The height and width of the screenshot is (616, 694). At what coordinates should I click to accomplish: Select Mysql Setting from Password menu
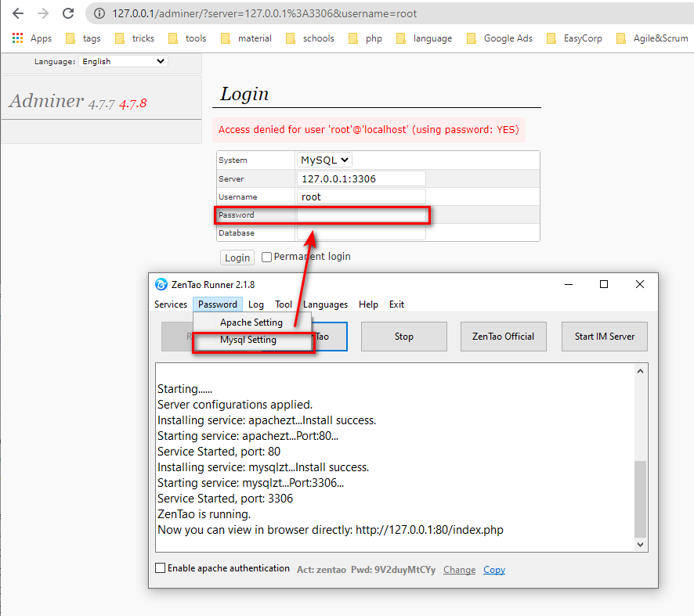pyautogui.click(x=248, y=340)
